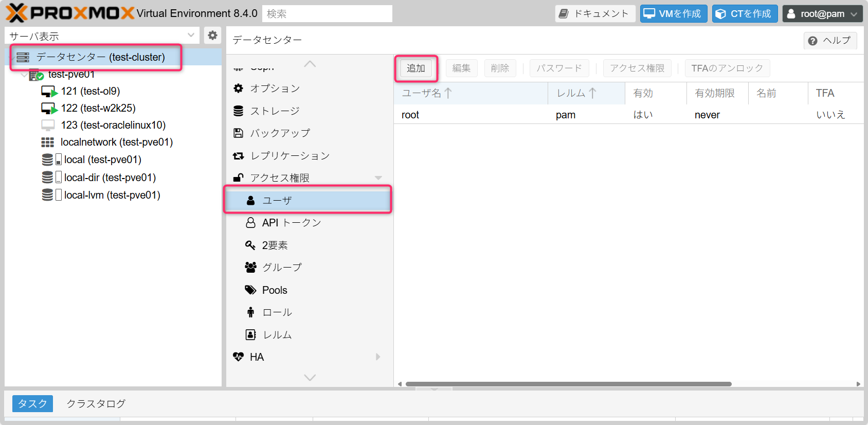Open the グループ menu item
The image size is (868, 425).
(309, 268)
